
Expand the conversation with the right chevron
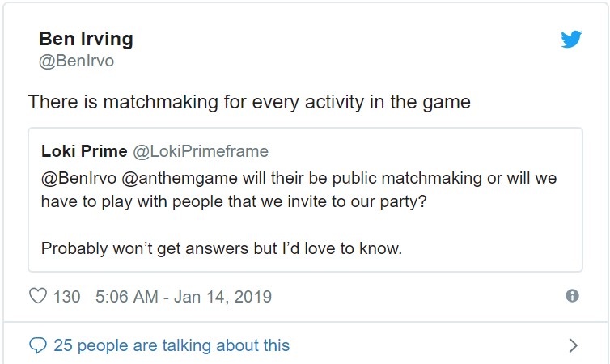573,345
